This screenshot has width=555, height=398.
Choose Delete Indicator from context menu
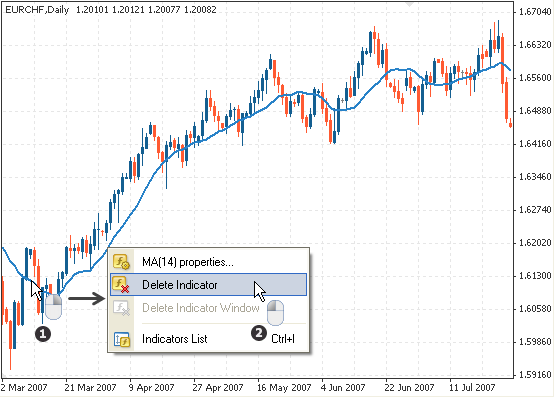click(x=208, y=285)
